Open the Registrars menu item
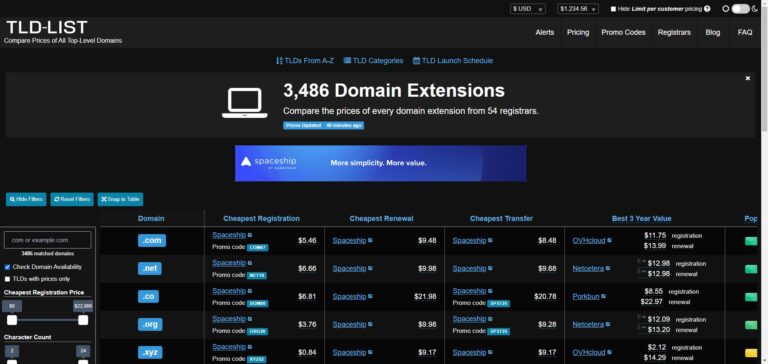This screenshot has height=364, width=768. pyautogui.click(x=674, y=32)
